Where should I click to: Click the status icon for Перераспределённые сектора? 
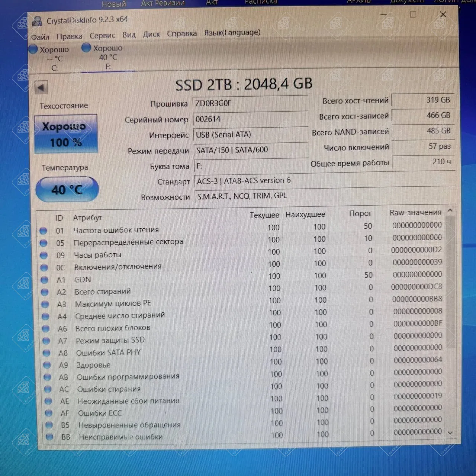click(x=44, y=243)
